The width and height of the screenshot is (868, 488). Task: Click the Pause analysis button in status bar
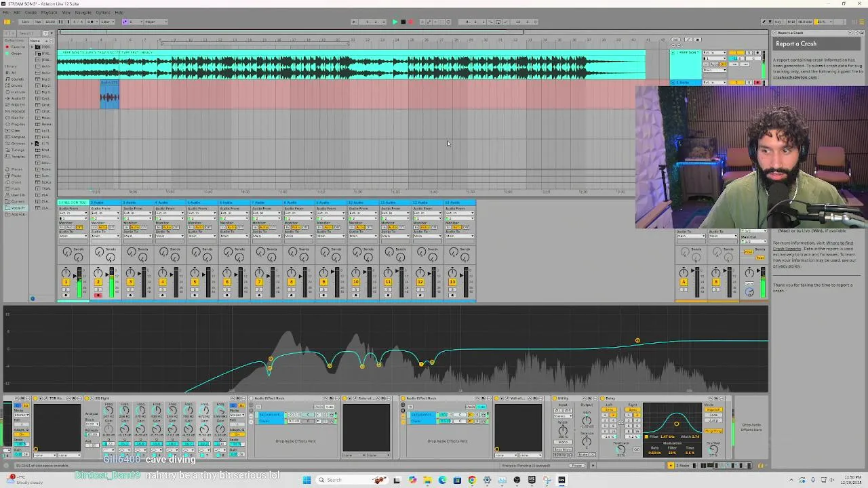tap(577, 466)
